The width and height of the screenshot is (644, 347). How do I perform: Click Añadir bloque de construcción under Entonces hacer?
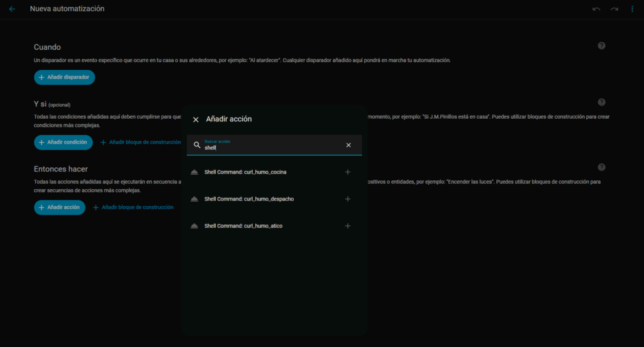[133, 207]
